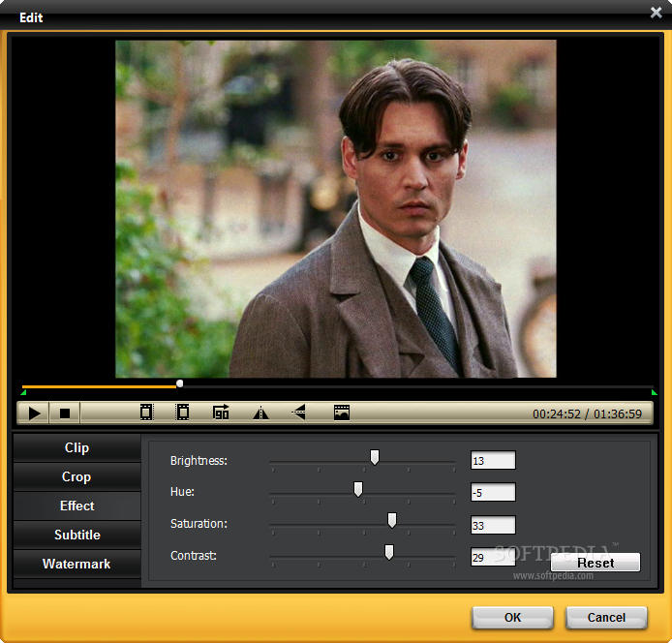Click the green trim start marker

point(23,392)
